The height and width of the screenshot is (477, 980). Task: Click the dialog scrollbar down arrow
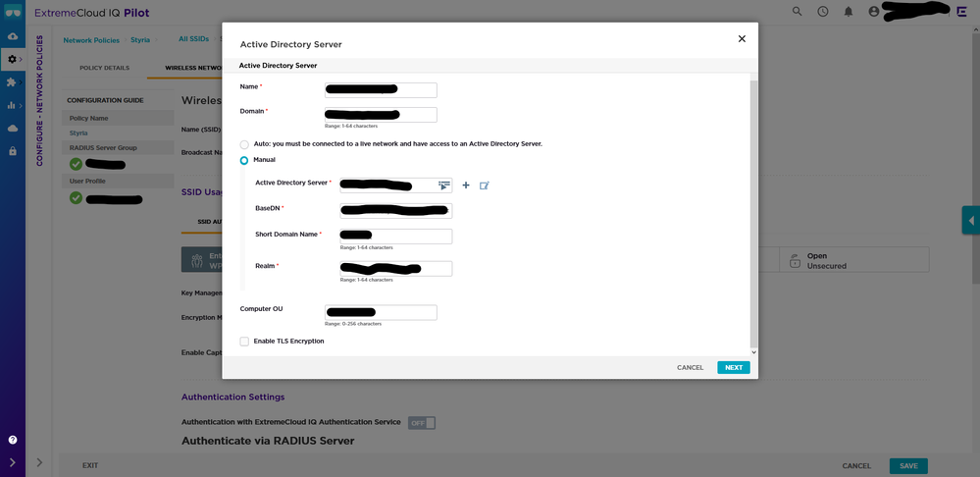(x=753, y=352)
